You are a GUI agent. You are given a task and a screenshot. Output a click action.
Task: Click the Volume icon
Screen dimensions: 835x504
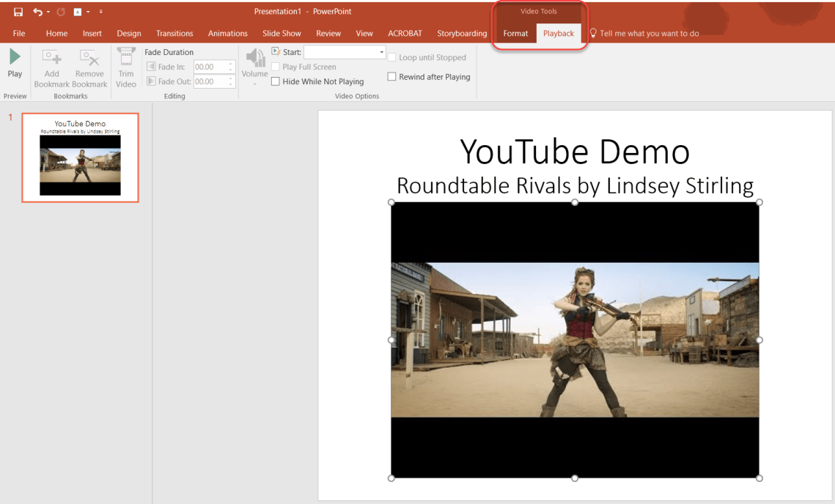tap(254, 60)
